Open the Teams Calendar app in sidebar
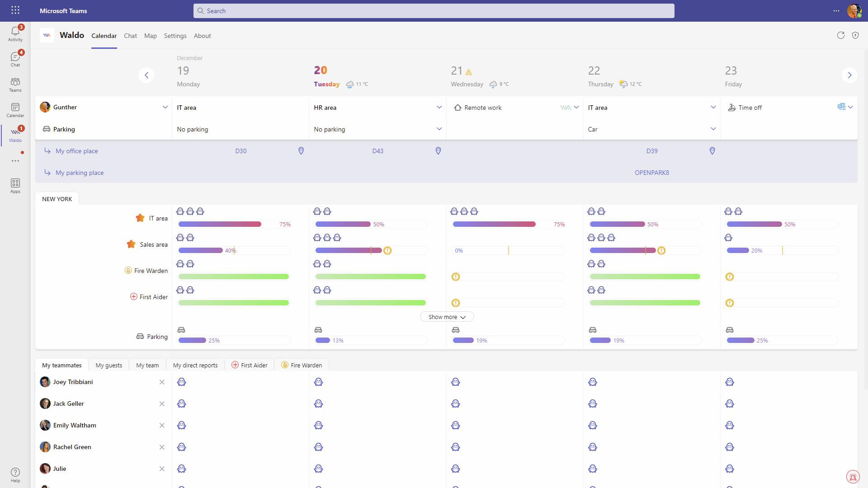The height and width of the screenshot is (488, 868). click(x=15, y=110)
